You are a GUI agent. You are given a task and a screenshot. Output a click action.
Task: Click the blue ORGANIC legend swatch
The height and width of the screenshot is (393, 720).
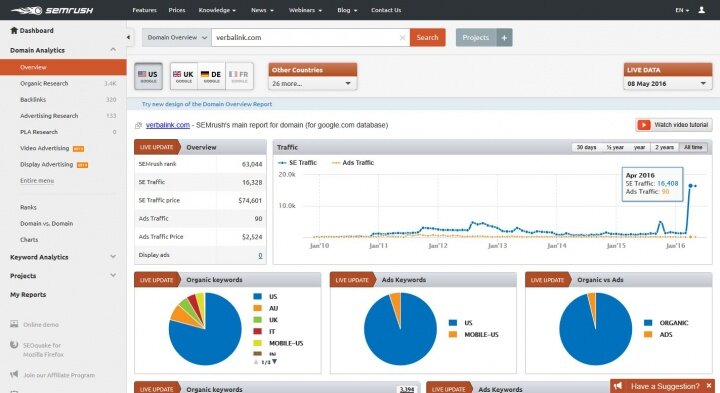(x=648, y=323)
